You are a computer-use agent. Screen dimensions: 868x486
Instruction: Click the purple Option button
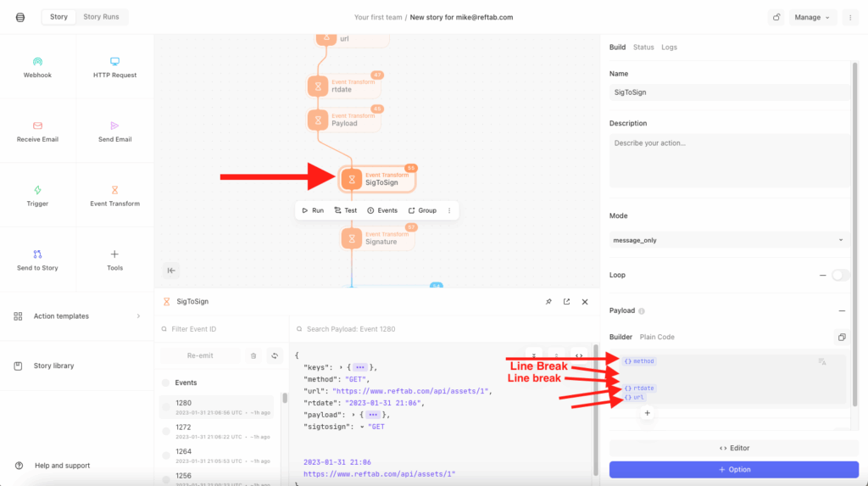(733, 469)
